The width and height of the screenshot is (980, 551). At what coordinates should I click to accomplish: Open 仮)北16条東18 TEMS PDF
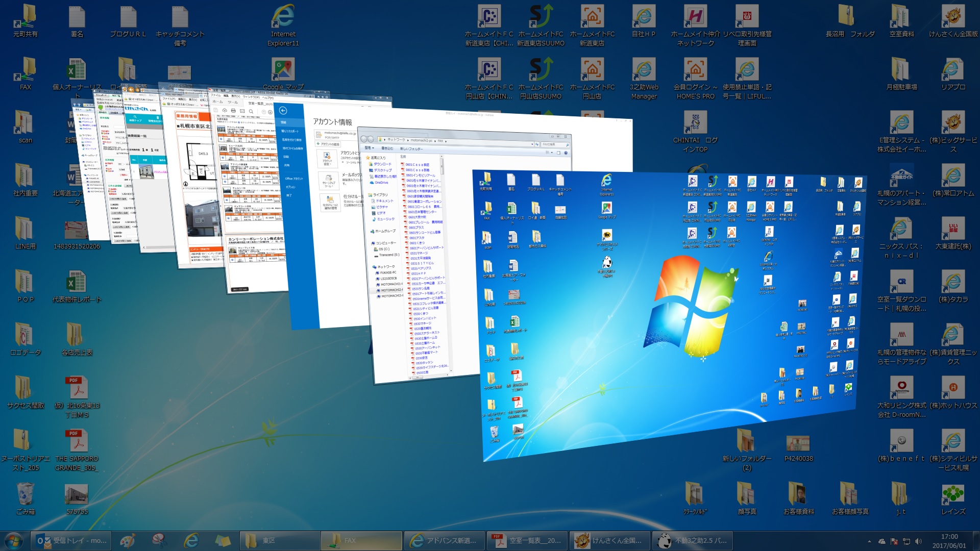pos(77,397)
